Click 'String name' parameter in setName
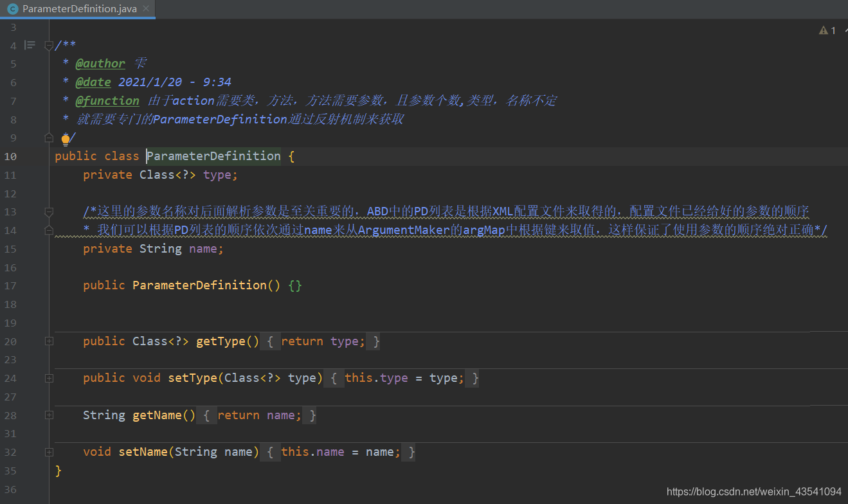This screenshot has width=848, height=504. (x=213, y=452)
